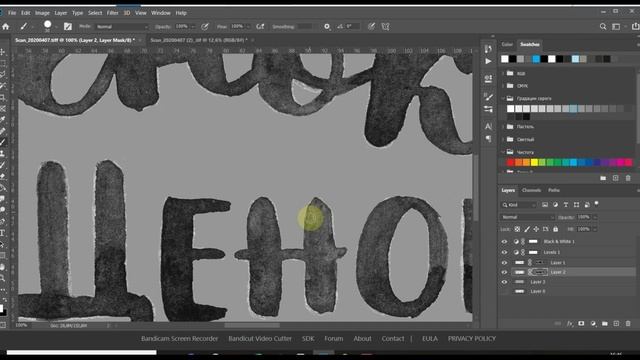640x360 pixels.
Task: Select the Clone Stamp tool
Action: (3, 153)
